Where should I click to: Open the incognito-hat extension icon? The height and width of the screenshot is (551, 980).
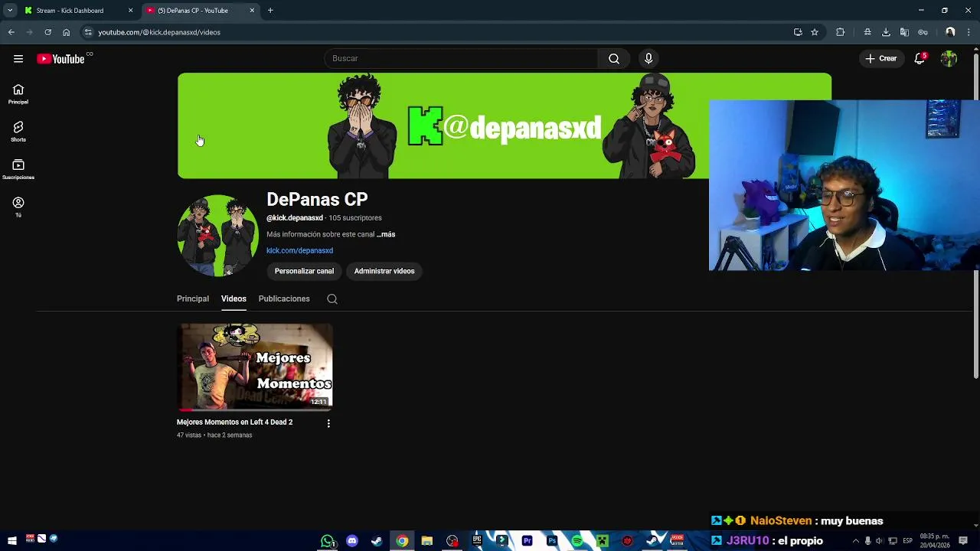pyautogui.click(x=867, y=32)
